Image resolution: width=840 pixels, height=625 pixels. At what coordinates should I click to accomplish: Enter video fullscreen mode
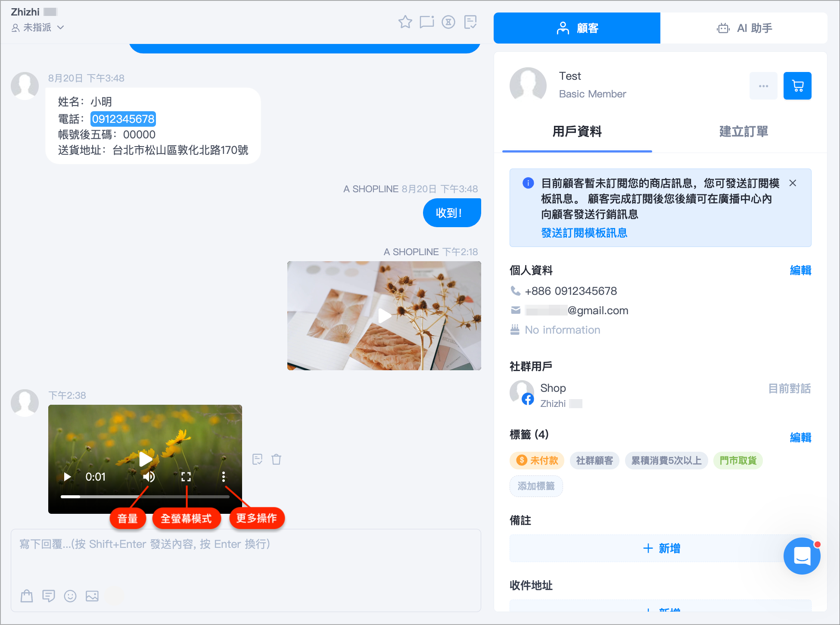tap(186, 477)
